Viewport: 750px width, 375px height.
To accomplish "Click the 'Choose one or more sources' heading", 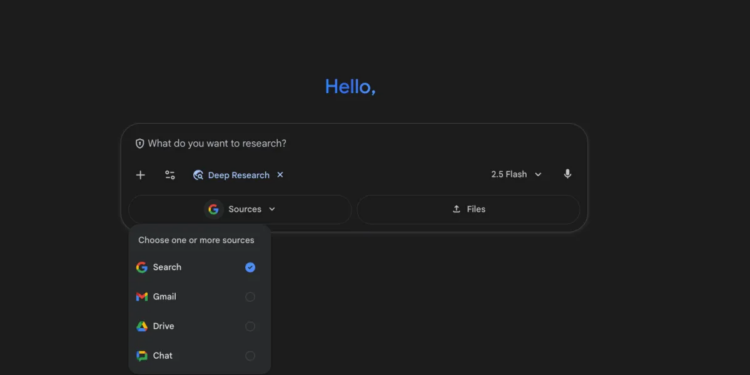I will (x=196, y=240).
